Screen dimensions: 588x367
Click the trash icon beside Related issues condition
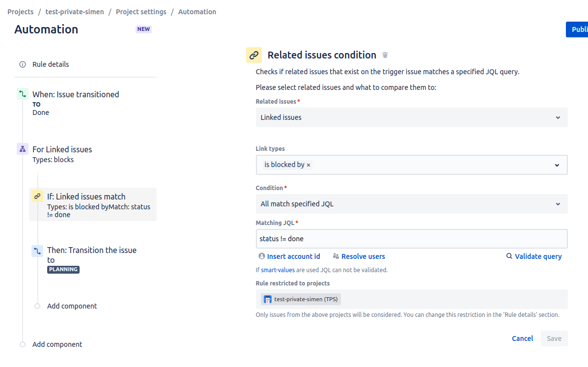(x=385, y=55)
